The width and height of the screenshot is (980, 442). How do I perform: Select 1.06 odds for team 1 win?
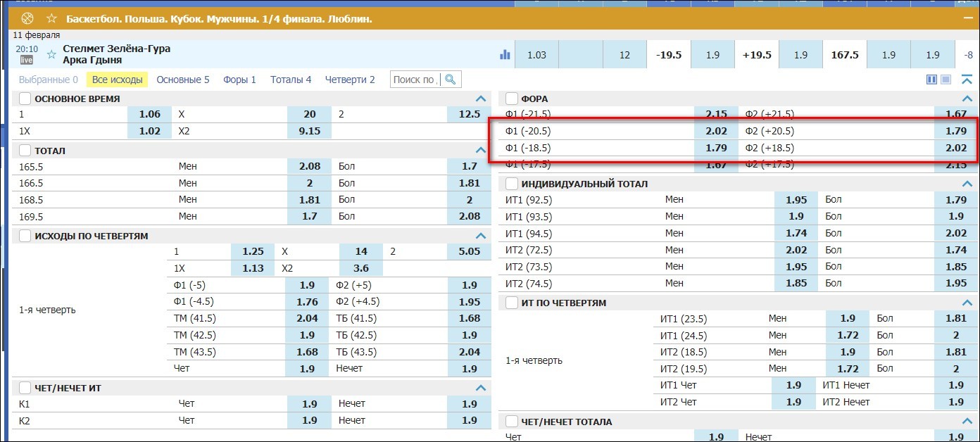149,114
